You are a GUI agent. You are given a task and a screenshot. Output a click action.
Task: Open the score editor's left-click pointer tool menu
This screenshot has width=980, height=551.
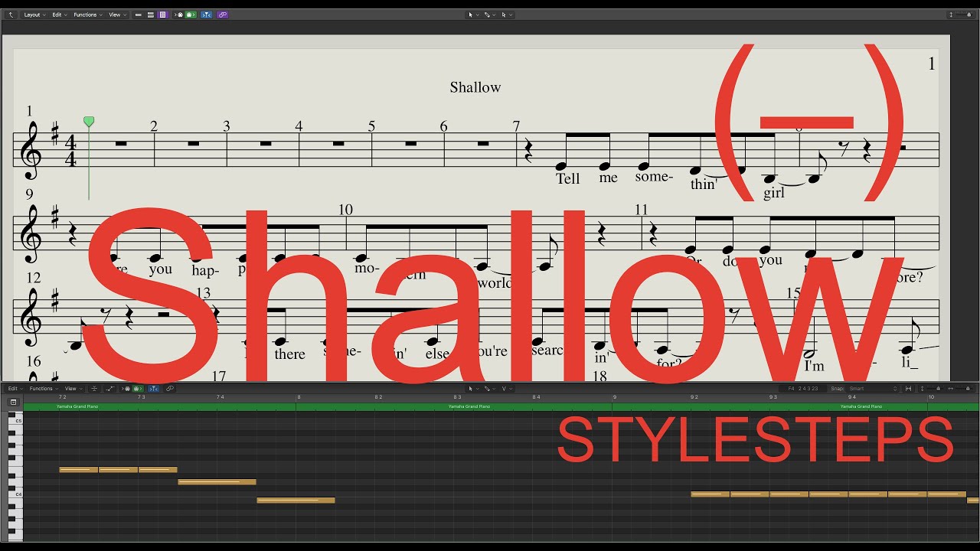472,15
